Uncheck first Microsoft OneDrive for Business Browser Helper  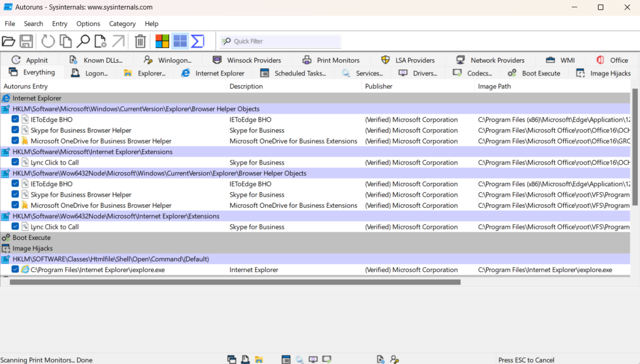pyautogui.click(x=15, y=141)
